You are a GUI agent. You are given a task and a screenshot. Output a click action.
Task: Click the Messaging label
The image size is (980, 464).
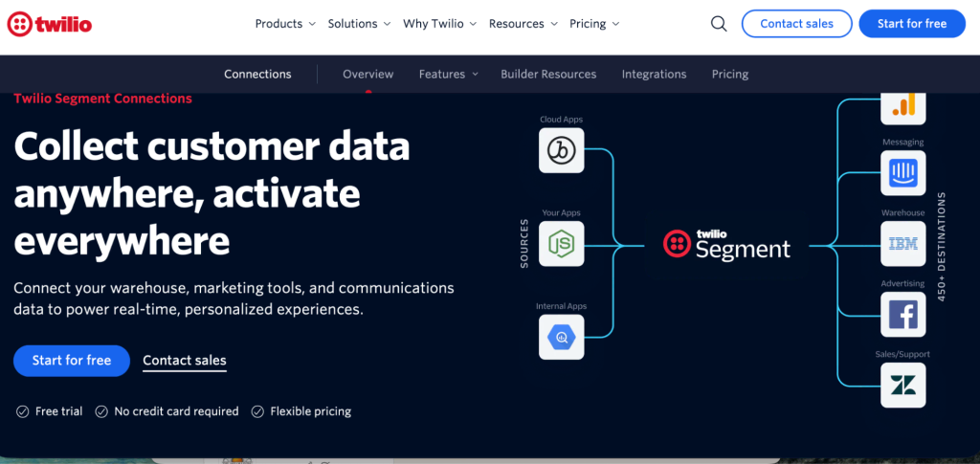(x=903, y=143)
